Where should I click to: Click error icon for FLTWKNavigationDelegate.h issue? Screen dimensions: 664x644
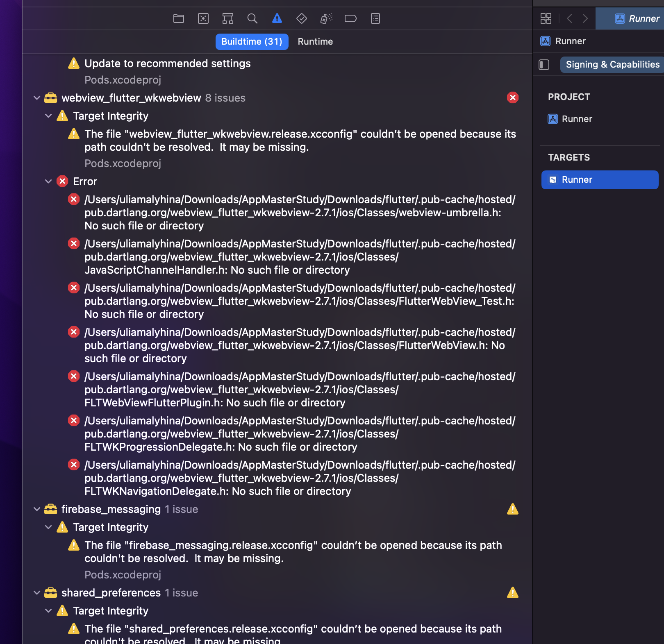click(x=74, y=465)
